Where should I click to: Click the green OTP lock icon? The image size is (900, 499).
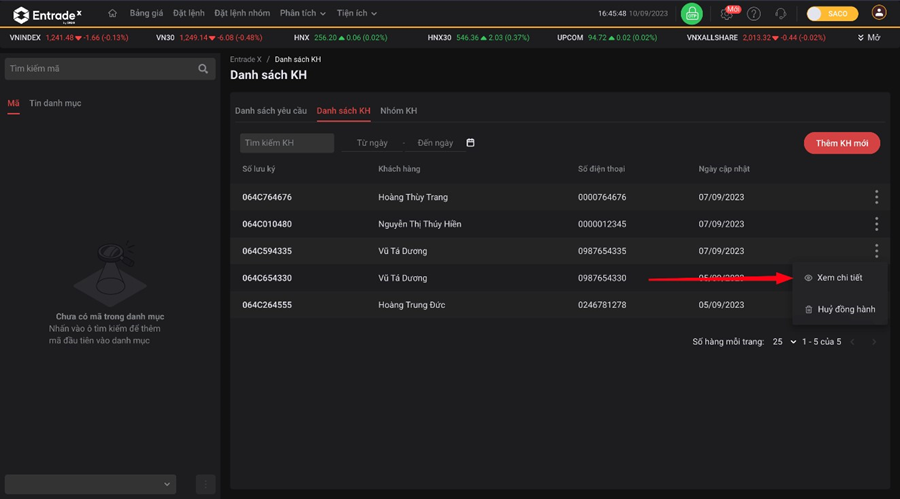coord(691,14)
